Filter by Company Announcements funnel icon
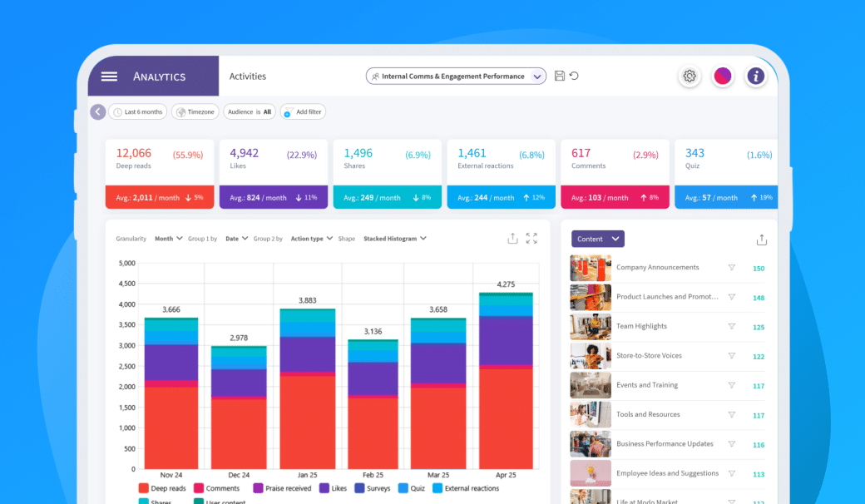Screen dimensions: 865x504 tap(732, 268)
